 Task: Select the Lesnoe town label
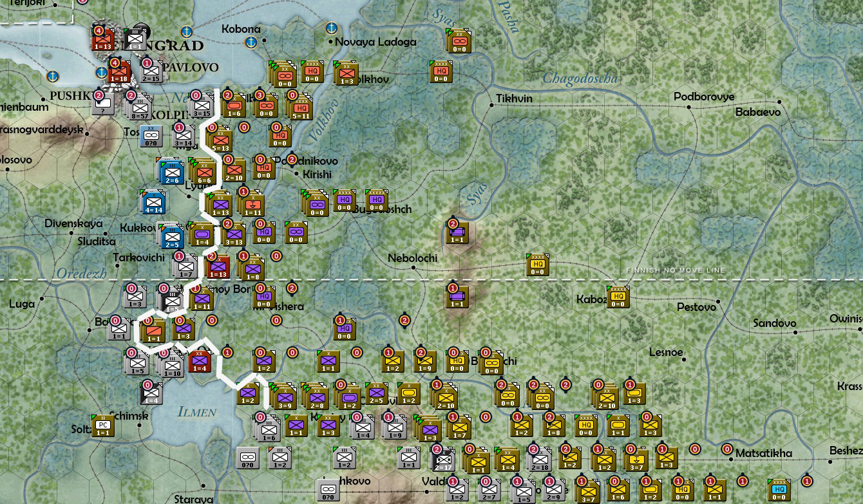click(x=666, y=353)
